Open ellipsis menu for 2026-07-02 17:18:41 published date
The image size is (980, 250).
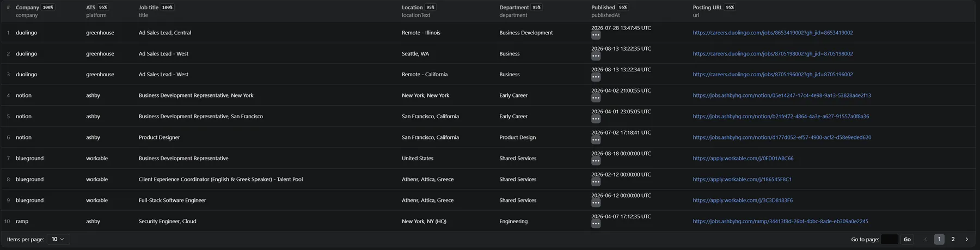click(x=596, y=140)
